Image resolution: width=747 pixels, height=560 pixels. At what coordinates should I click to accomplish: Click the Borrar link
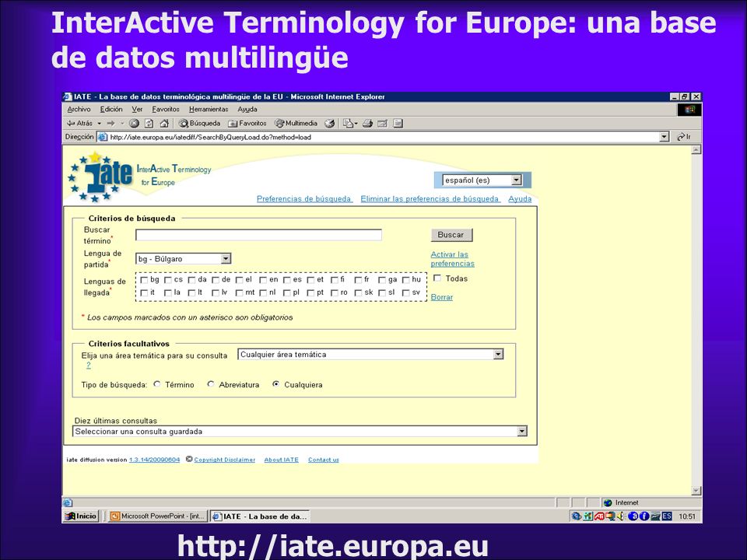[442, 297]
